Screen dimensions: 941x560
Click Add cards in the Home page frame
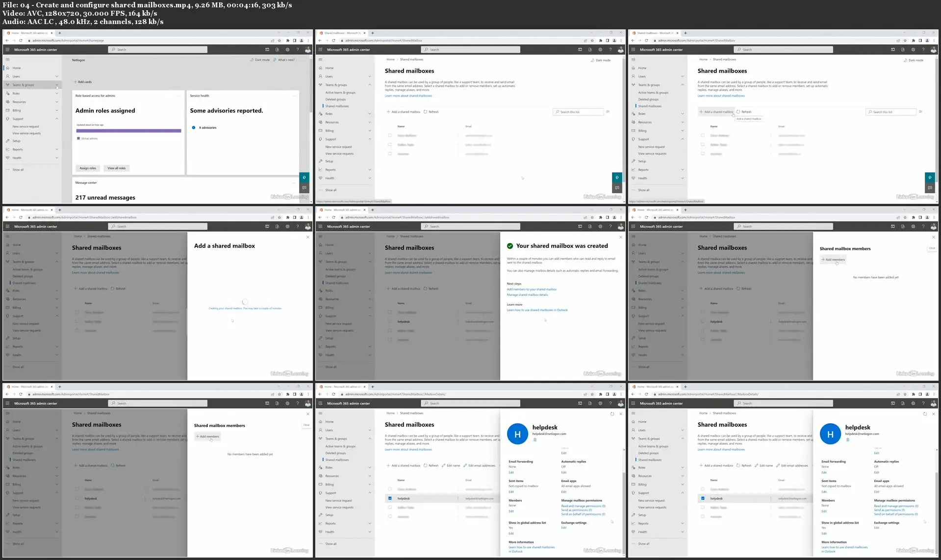(x=82, y=82)
